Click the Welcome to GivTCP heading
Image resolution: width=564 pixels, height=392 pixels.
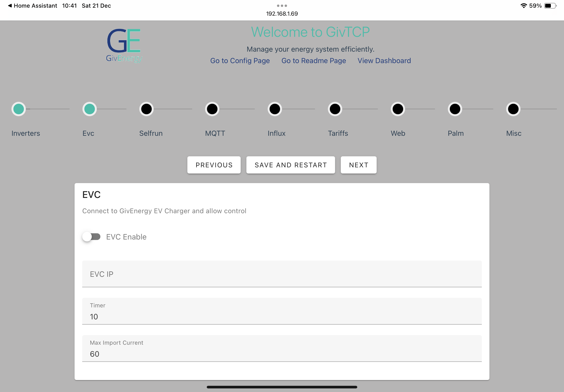click(x=310, y=32)
